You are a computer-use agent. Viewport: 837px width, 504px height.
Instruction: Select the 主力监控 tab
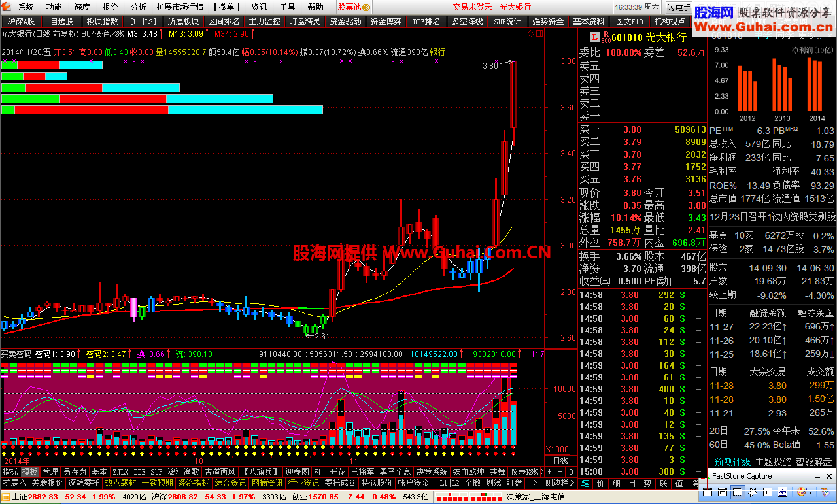point(264,22)
